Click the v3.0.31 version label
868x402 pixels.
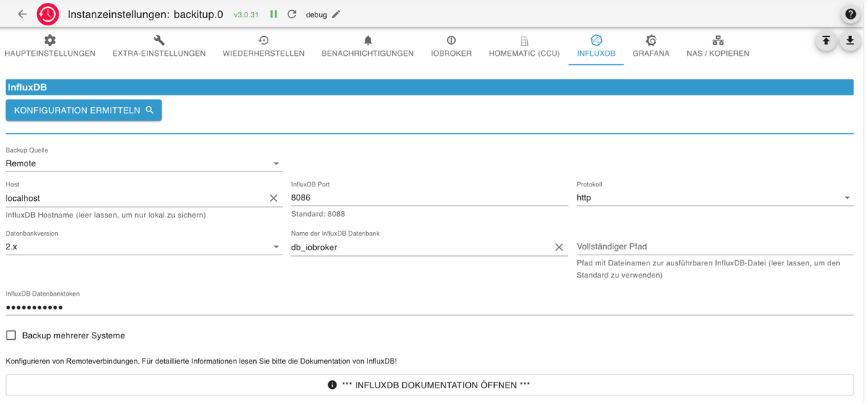coord(246,14)
